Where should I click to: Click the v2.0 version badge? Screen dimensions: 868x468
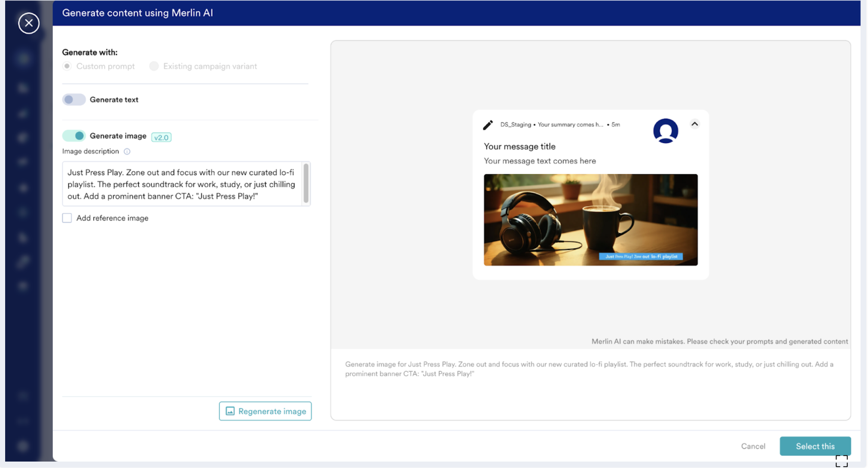161,137
